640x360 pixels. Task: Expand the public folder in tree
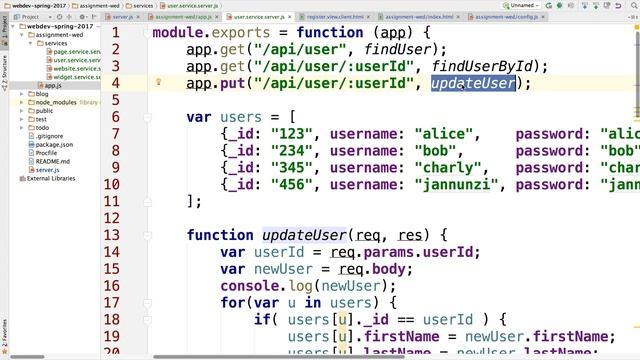click(22, 111)
